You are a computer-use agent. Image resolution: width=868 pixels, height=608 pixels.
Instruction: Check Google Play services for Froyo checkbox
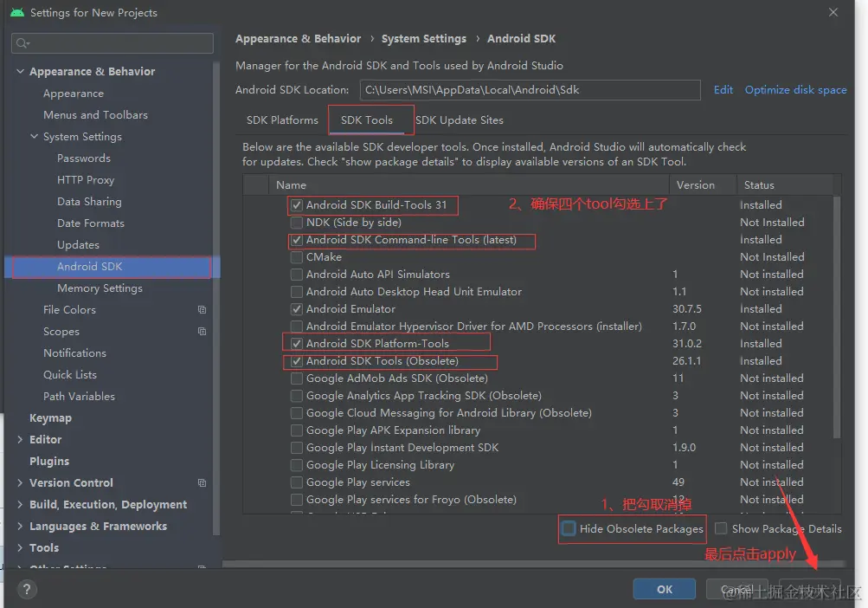297,500
